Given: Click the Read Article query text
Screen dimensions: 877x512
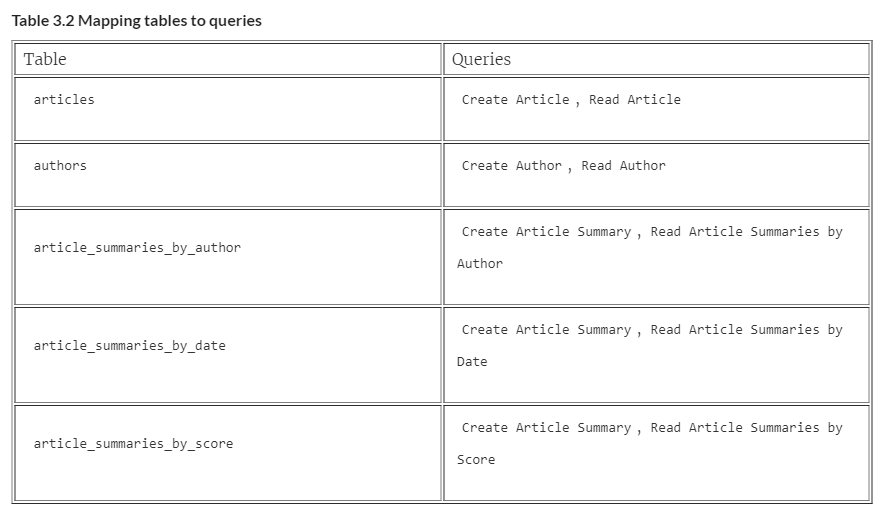Looking at the screenshot, I should coord(635,100).
